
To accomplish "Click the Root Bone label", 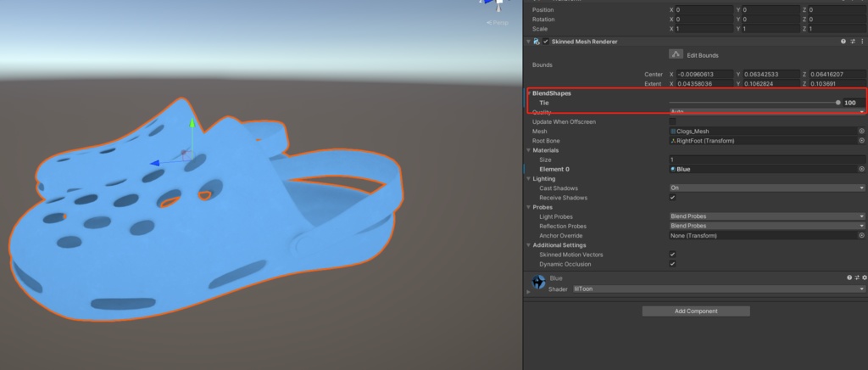I will tap(547, 141).
